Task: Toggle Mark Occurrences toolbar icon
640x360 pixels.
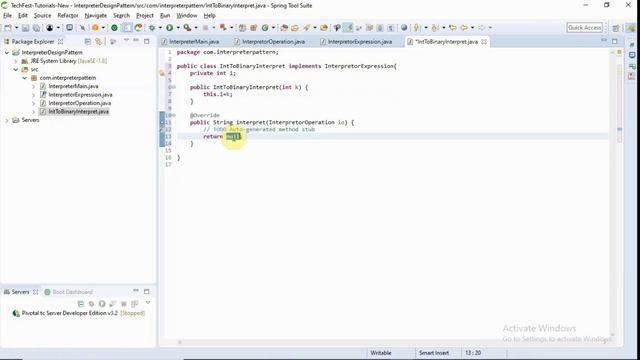Action: (x=348, y=28)
